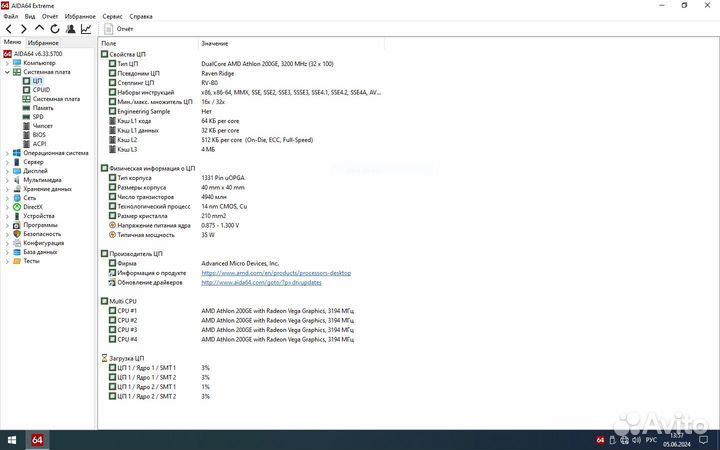
Task: Open the Вид menu
Action: pos(30,17)
